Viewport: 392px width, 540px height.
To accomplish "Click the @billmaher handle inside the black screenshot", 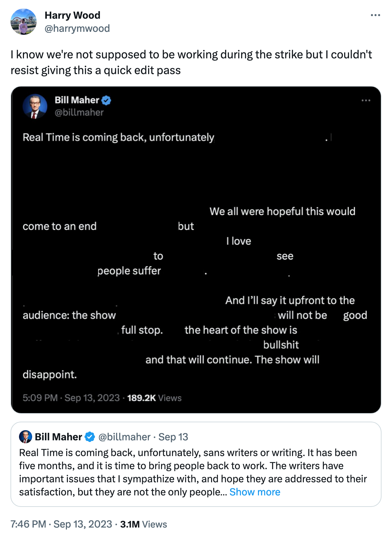I will coord(79,112).
